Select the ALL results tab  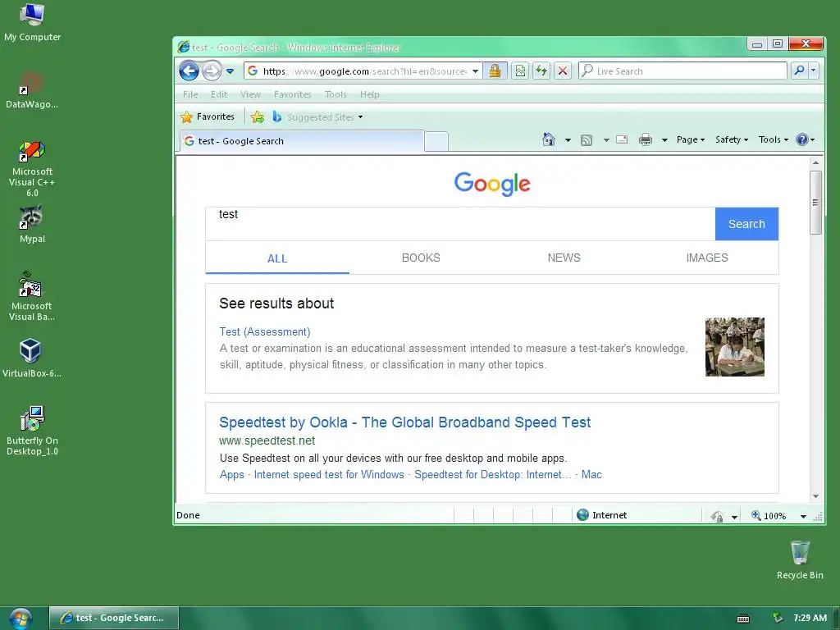pyautogui.click(x=277, y=258)
